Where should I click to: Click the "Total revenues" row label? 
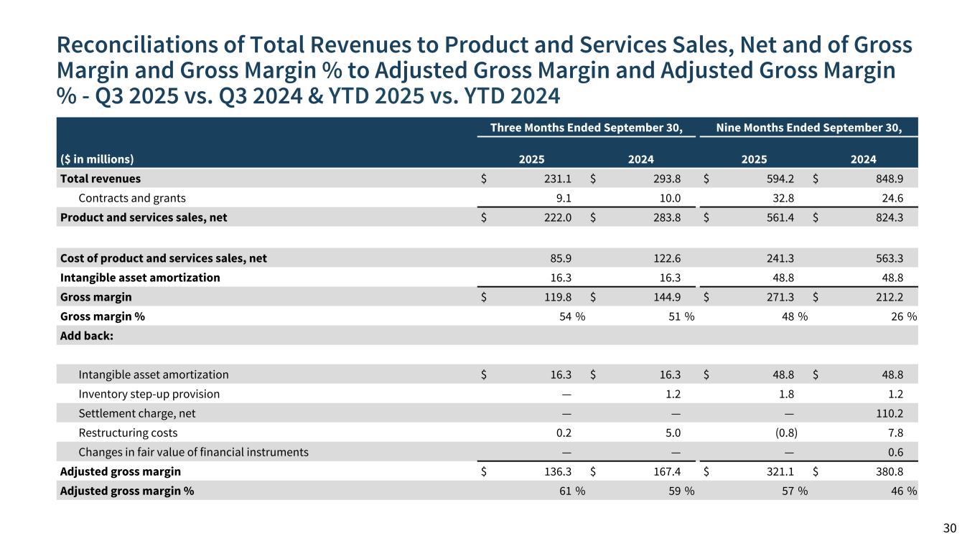pyautogui.click(x=101, y=179)
